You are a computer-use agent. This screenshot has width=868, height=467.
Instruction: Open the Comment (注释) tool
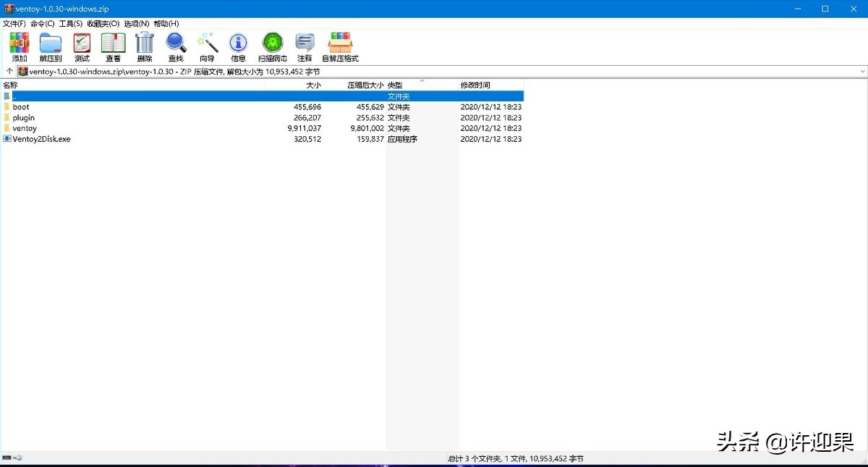(x=305, y=46)
